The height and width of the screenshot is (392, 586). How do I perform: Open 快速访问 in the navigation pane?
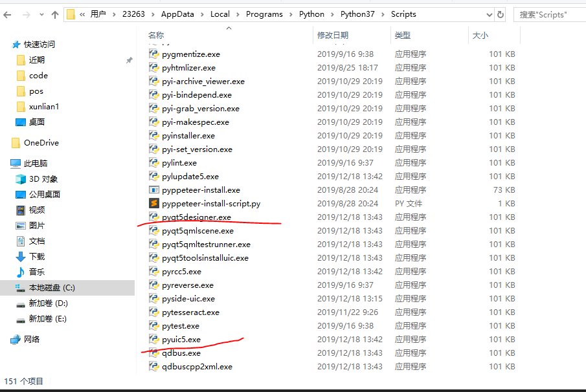click(x=39, y=45)
